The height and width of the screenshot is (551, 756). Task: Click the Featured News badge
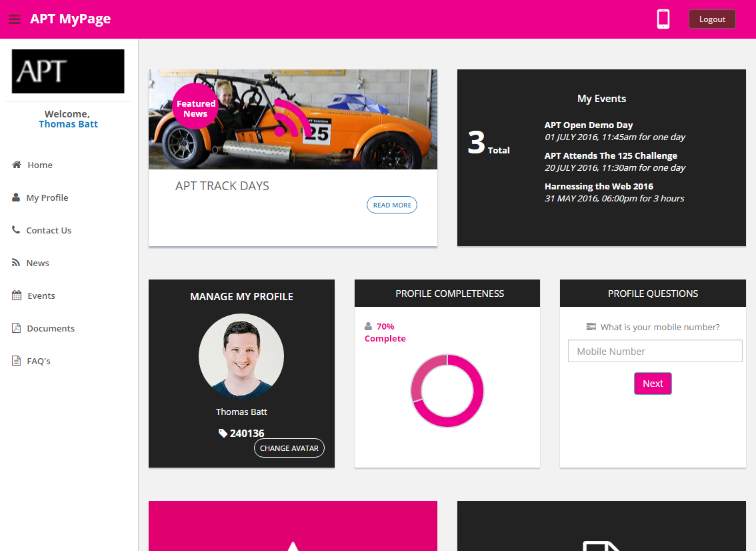(195, 106)
